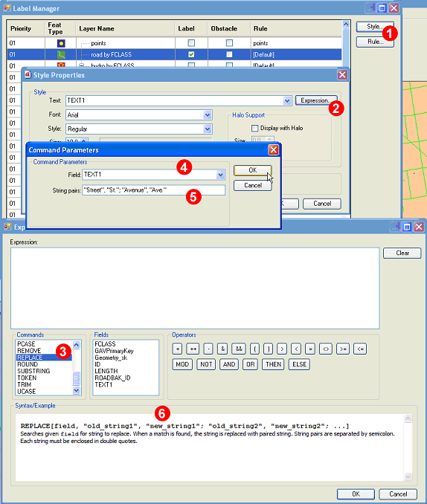Select REPLACE in the Commands list
Image resolution: width=427 pixels, height=504 pixels.
[x=44, y=358]
